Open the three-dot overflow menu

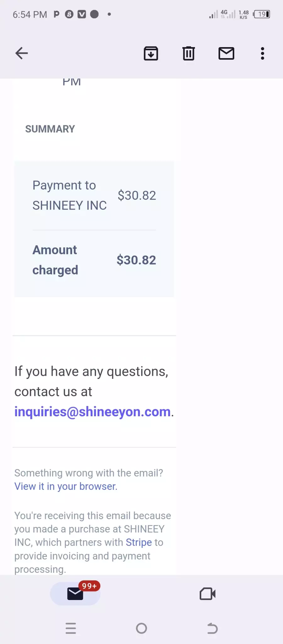click(263, 53)
